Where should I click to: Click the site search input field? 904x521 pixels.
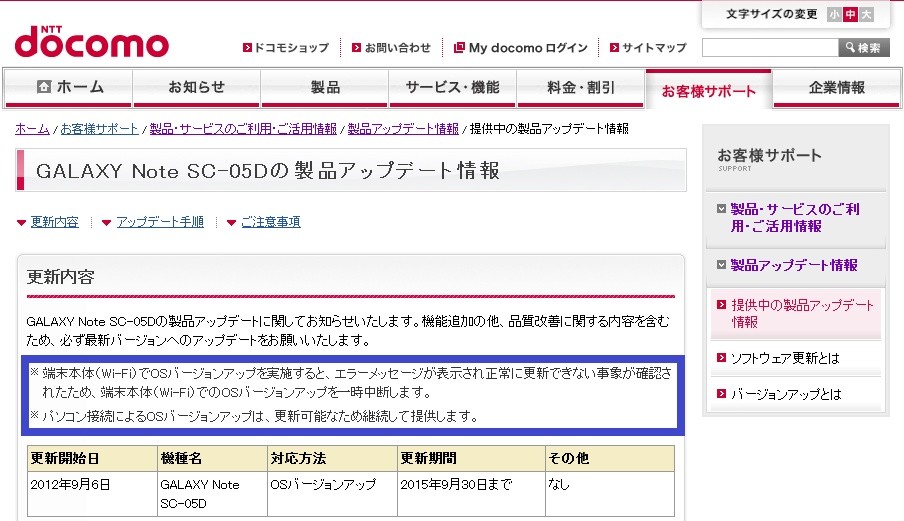tap(770, 48)
